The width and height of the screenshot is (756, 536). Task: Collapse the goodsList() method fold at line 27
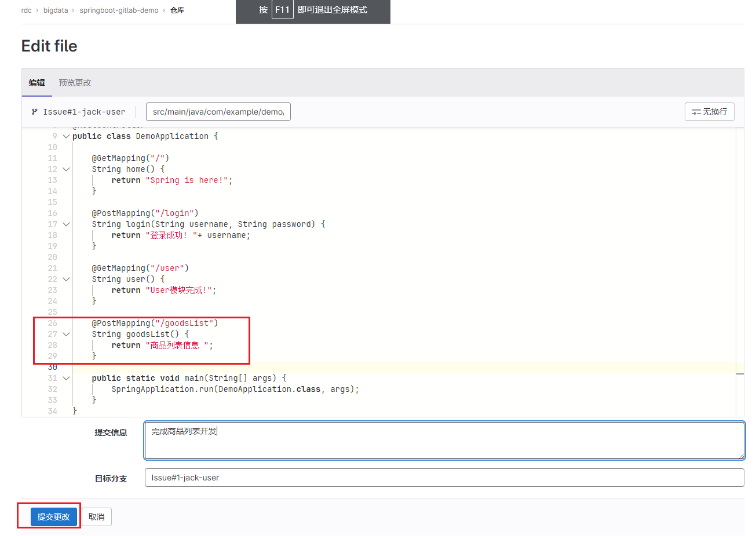66,335
